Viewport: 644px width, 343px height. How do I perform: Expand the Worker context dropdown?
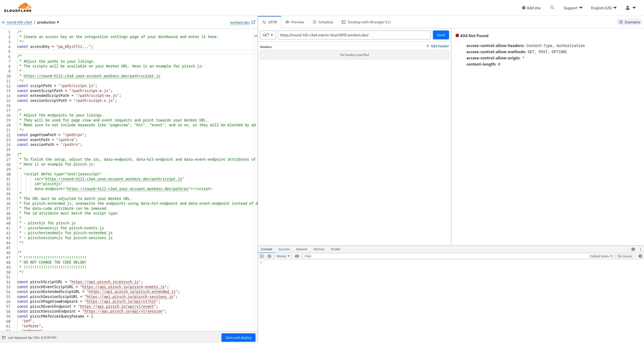[x=283, y=256]
